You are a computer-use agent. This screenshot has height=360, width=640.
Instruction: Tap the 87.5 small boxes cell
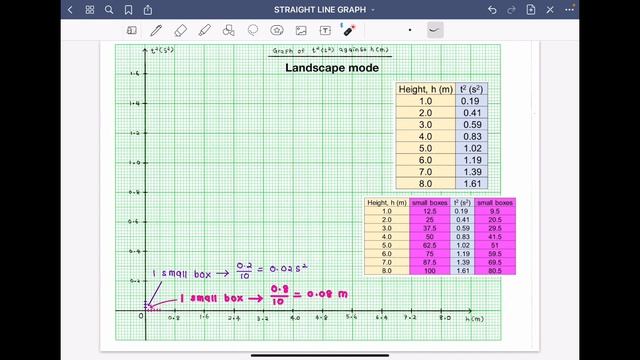point(429,262)
